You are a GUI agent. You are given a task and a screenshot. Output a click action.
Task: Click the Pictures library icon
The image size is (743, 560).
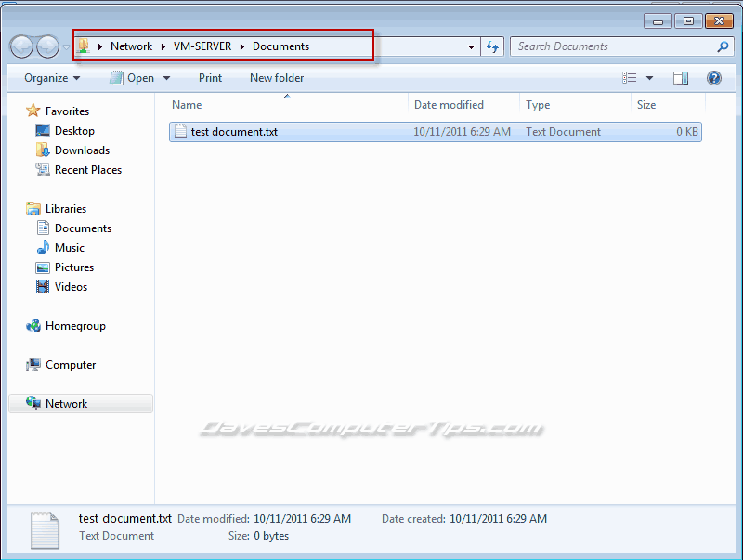[x=43, y=267]
